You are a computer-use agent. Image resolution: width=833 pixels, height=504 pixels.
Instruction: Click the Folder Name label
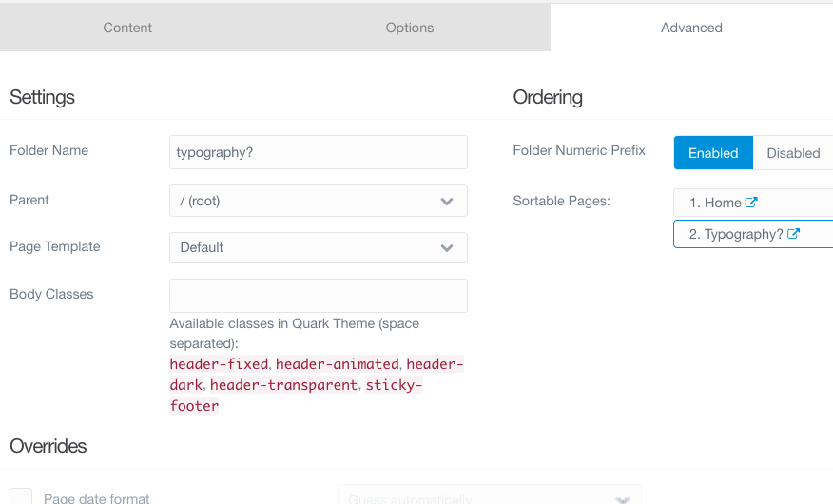click(x=48, y=150)
